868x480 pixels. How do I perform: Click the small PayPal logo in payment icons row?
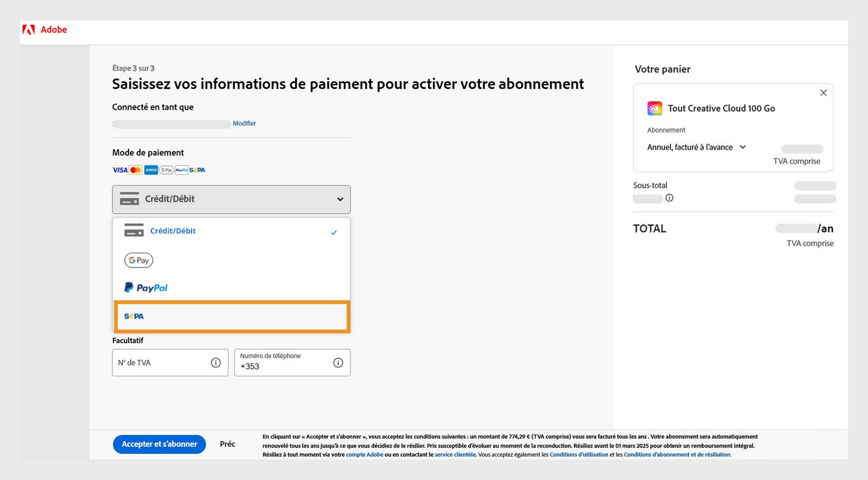(182, 170)
